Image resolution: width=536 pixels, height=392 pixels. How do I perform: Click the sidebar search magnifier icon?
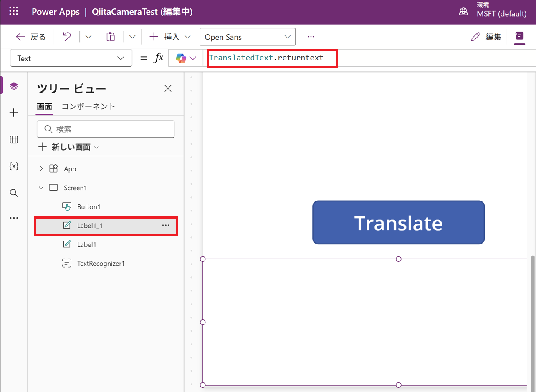(x=14, y=193)
